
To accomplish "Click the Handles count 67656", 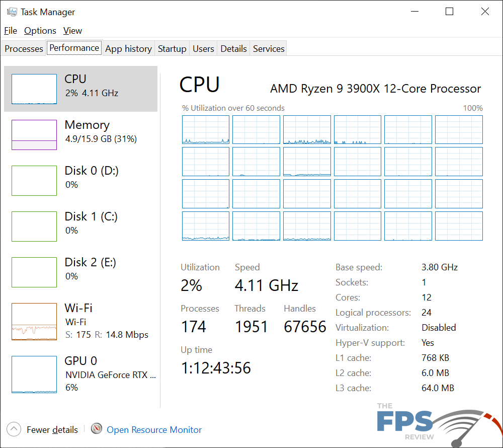I will [305, 327].
